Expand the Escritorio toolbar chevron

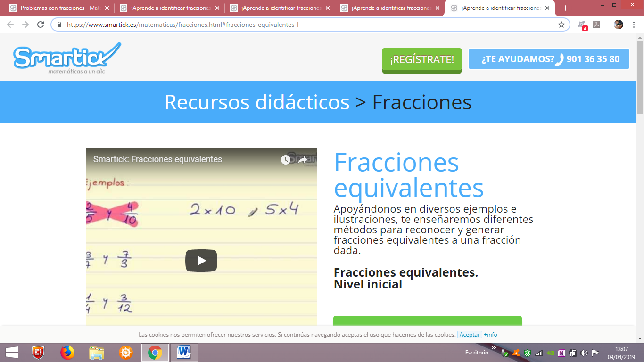click(x=494, y=348)
